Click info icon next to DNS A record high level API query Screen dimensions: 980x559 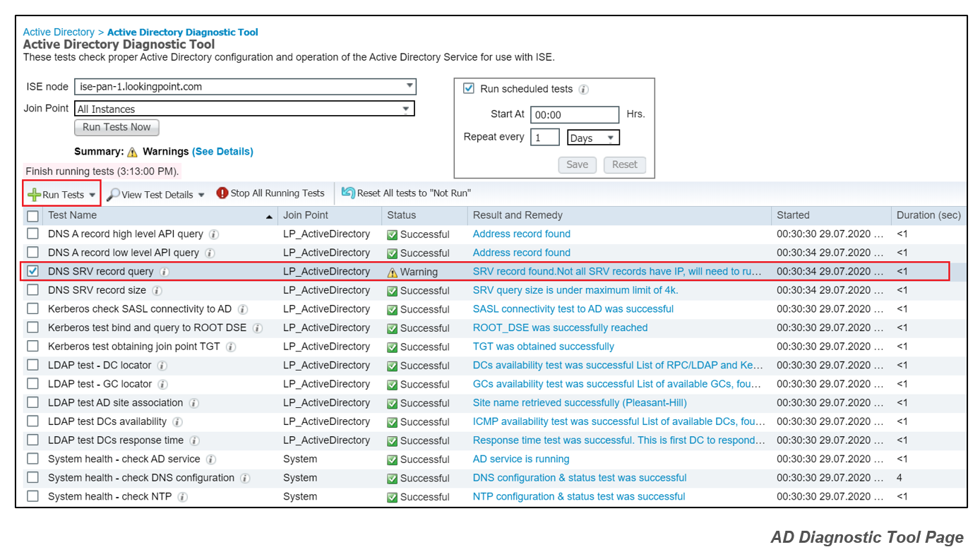214,234
